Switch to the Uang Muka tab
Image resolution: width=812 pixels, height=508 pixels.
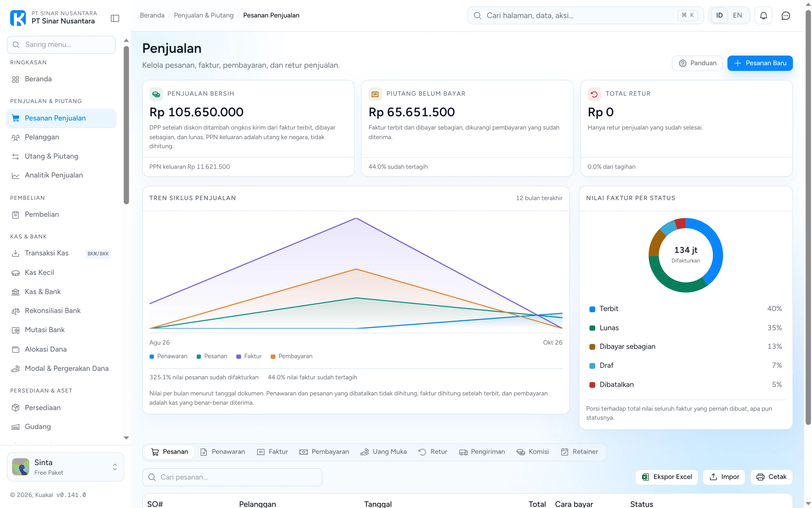click(384, 452)
